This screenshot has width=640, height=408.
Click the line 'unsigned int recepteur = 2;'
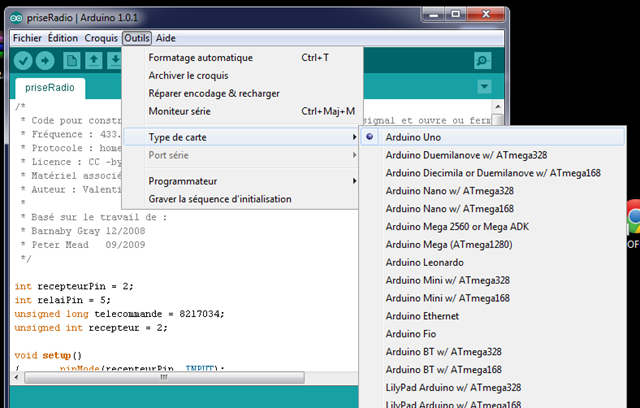91,328
